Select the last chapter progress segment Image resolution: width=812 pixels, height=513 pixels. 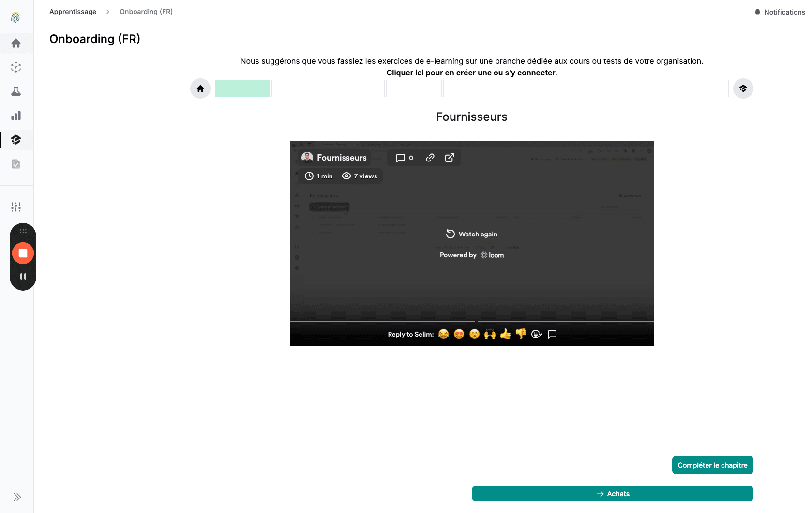[x=701, y=88]
